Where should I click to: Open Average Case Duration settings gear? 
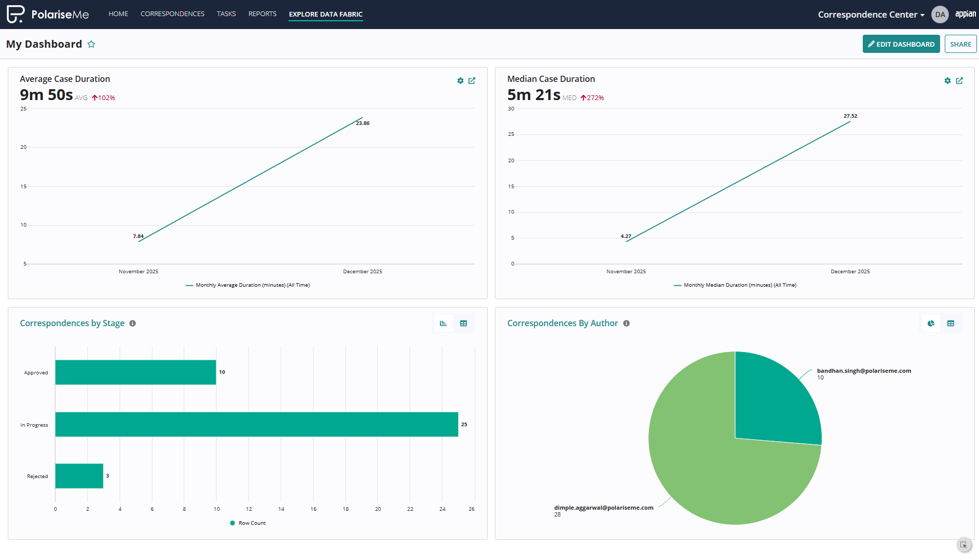click(x=460, y=81)
